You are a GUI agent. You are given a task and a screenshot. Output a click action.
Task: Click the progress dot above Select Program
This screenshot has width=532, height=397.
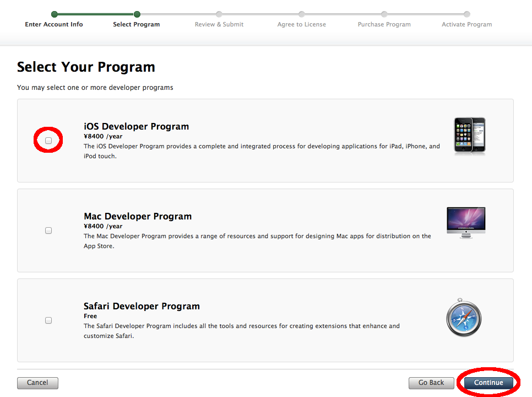137,14
